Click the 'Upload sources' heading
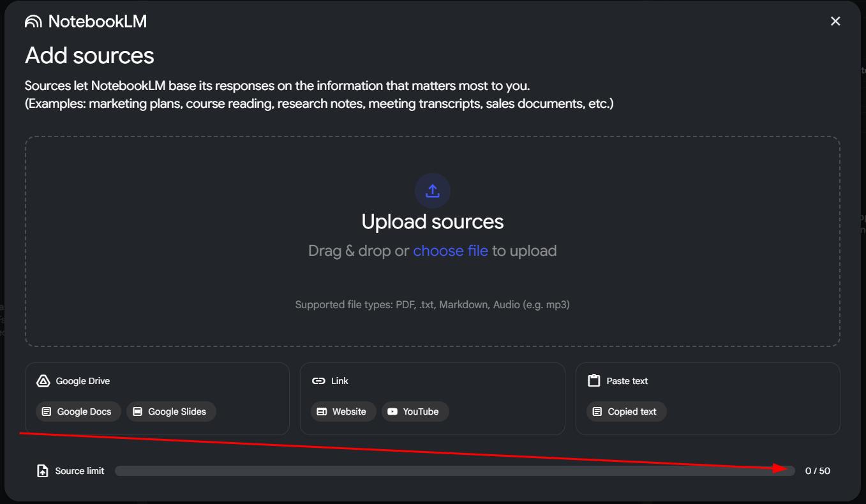This screenshot has width=866, height=504. pos(433,221)
